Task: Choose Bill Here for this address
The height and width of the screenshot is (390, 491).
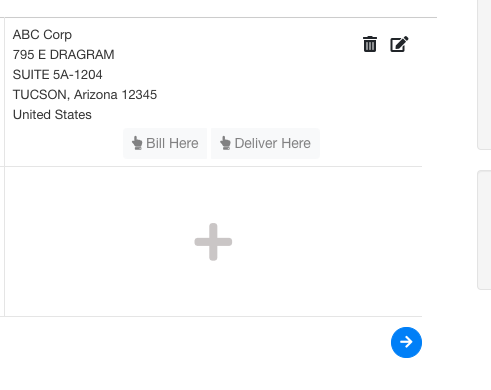Action: coord(165,143)
